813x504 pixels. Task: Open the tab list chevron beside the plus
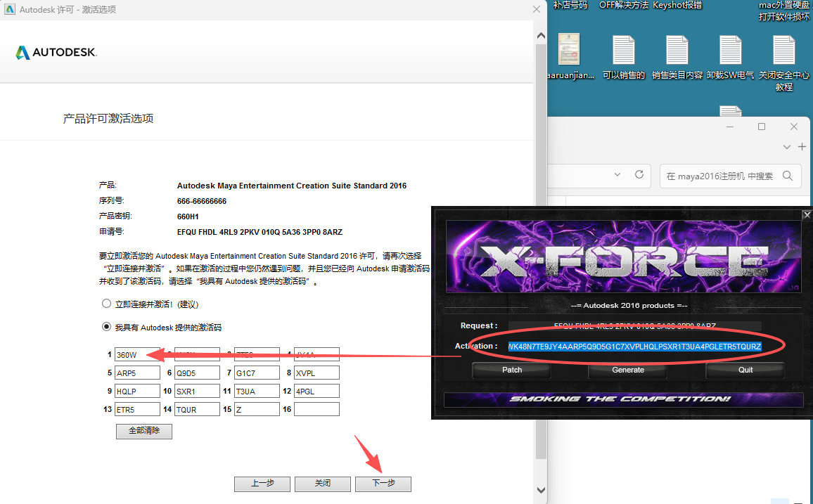(x=788, y=146)
